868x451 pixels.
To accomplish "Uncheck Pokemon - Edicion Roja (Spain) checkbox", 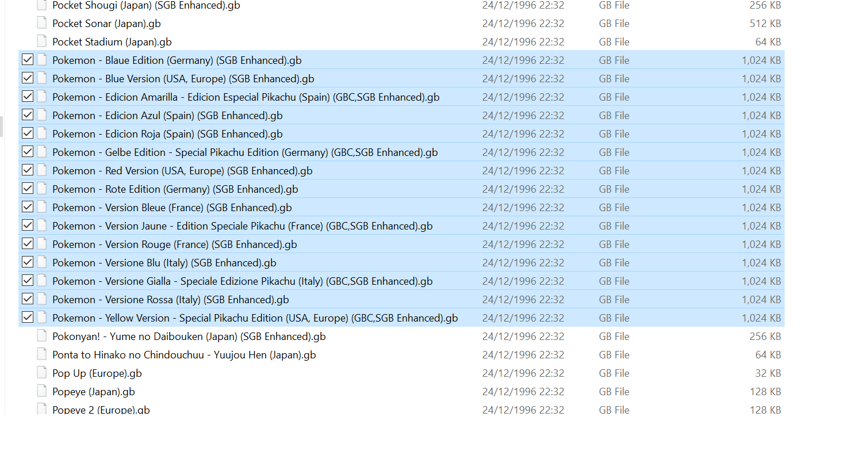I will pyautogui.click(x=27, y=133).
